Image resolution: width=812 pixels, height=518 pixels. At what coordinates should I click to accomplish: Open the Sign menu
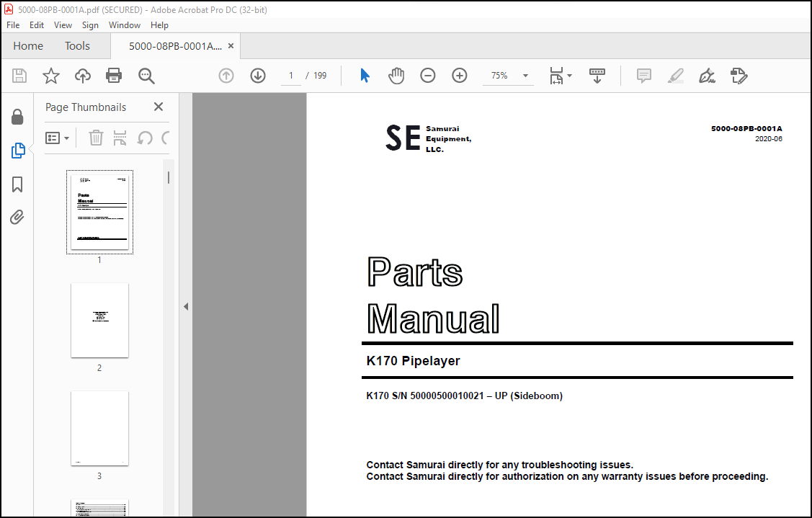[x=90, y=25]
